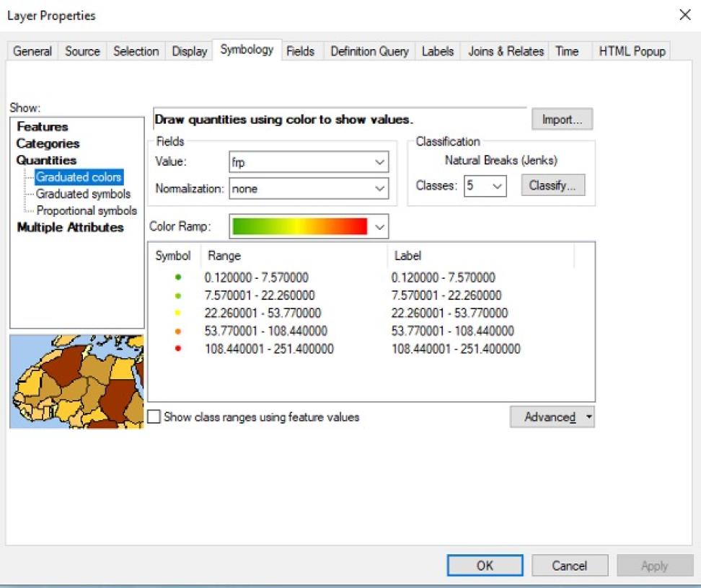The image size is (701, 588).
Task: Expand the Color Ramp dropdown arrow
Action: click(x=379, y=226)
